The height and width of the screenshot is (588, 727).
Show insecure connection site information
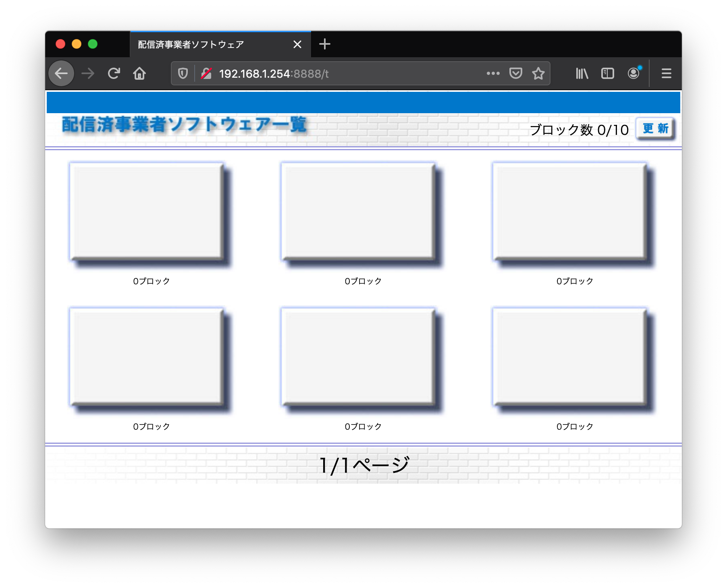[x=206, y=73]
